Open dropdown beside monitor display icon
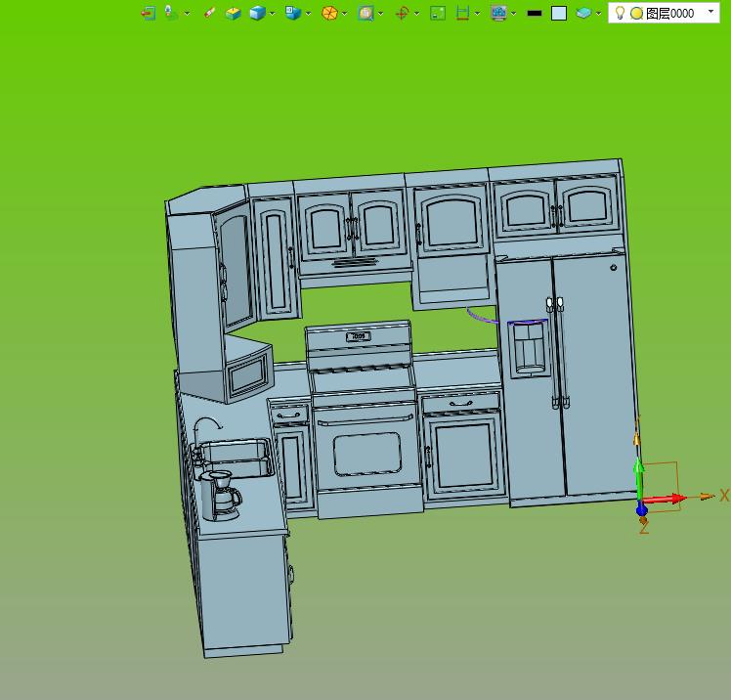Viewport: 731px width, 700px height. 514,14
